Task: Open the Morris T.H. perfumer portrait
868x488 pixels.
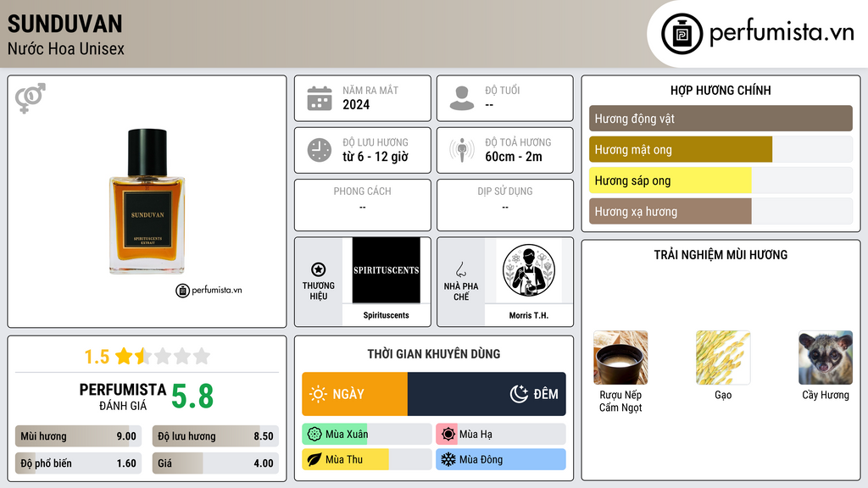Action: coord(529,270)
